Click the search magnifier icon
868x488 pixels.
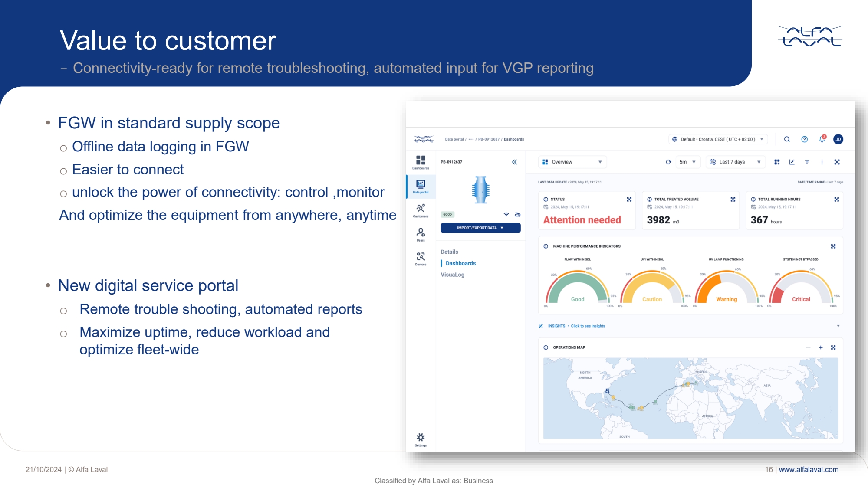point(787,139)
